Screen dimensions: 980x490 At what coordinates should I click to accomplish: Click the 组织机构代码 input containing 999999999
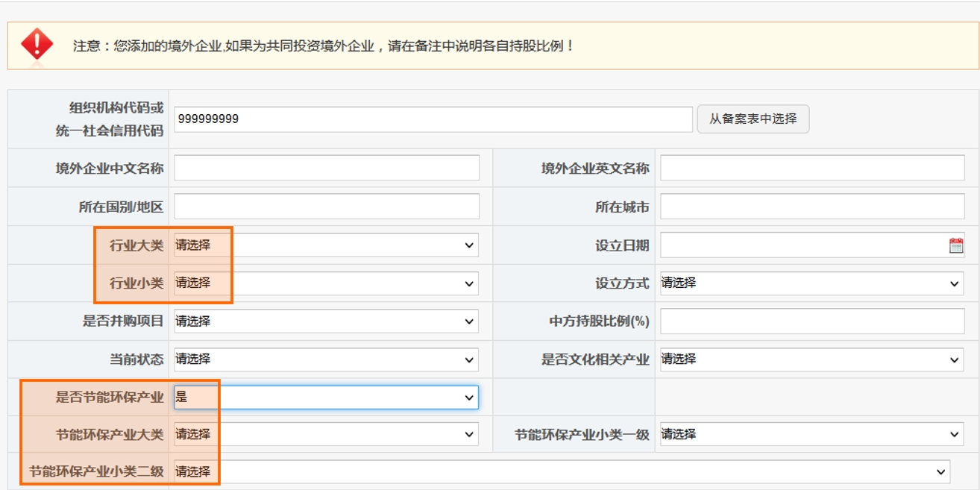pyautogui.click(x=433, y=119)
